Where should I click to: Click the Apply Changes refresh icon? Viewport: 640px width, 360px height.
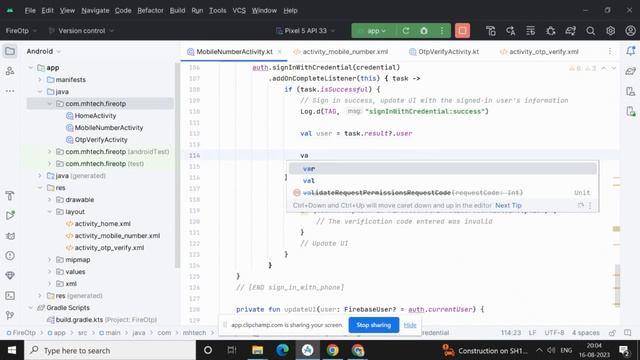[x=405, y=31]
